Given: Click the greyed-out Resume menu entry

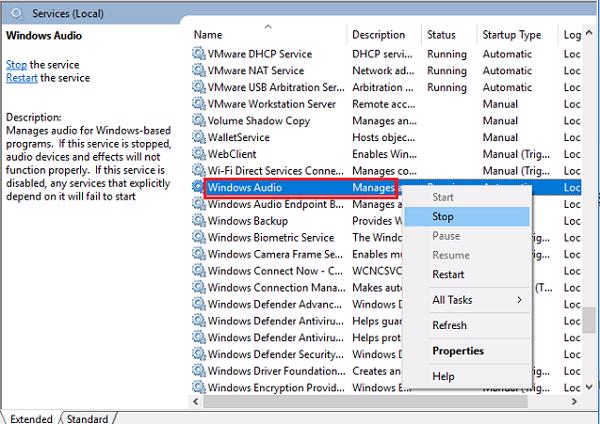Looking at the screenshot, I should coord(467,255).
